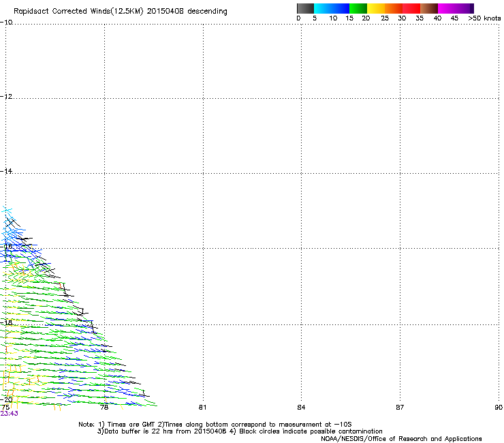The image size is (504, 443).
Task: Click the gray 0-5 knots color swatch
Action: coord(305,8)
